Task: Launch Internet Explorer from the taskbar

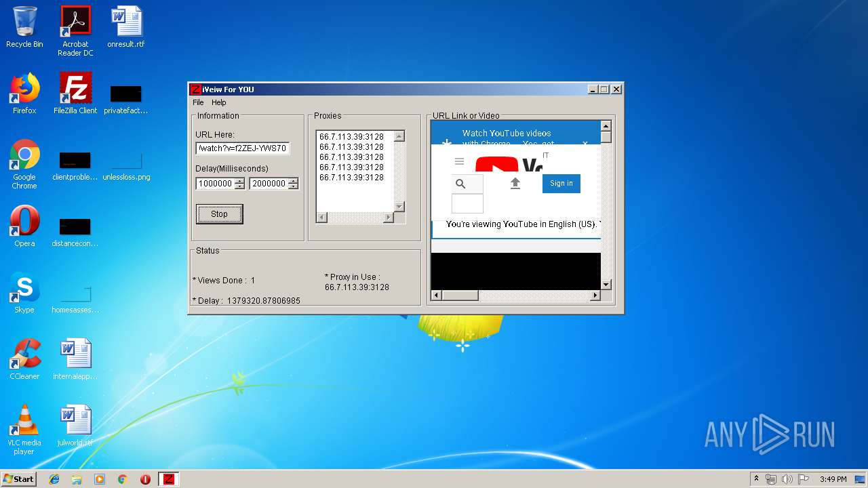Action: tap(54, 479)
